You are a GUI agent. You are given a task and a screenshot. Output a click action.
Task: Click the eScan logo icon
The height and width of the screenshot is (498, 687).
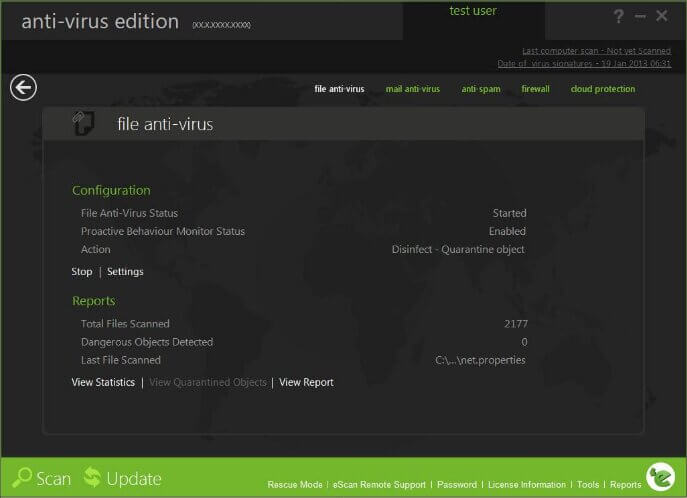point(660,477)
